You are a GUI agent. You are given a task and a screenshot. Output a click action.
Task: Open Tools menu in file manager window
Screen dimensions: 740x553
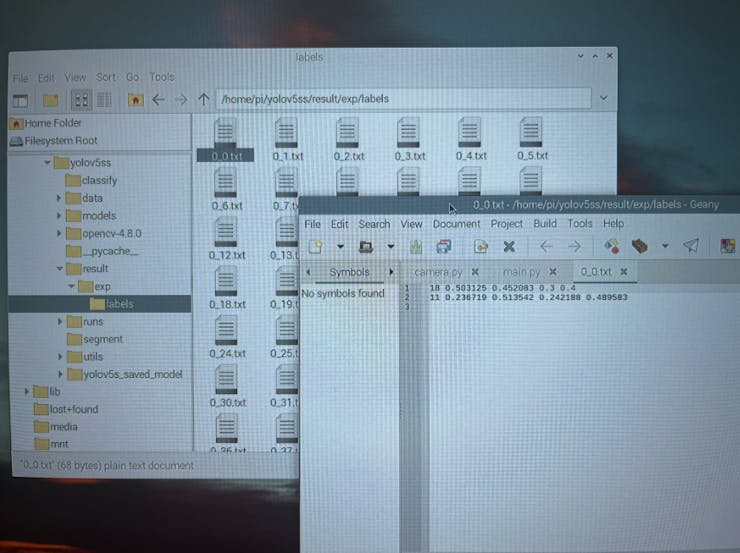click(162, 76)
